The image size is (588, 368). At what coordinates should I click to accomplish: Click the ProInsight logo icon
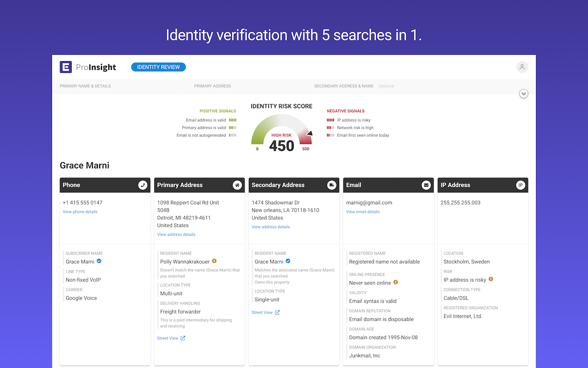[x=66, y=67]
